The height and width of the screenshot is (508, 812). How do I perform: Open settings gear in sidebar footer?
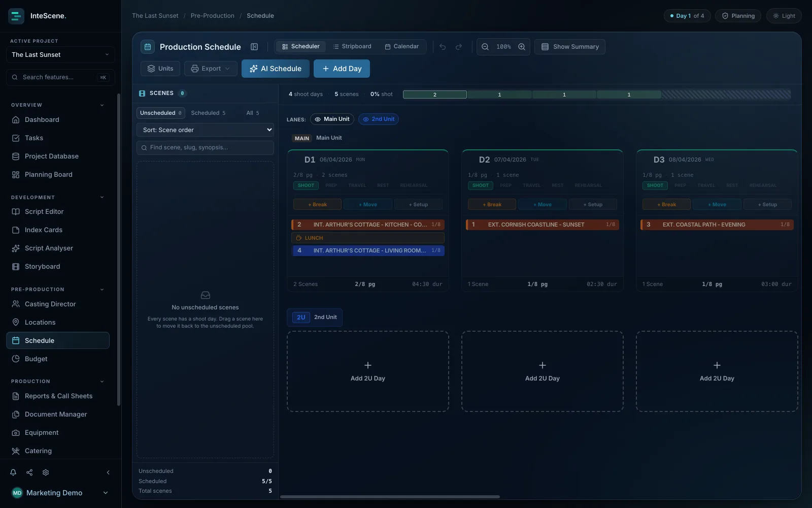(46, 472)
